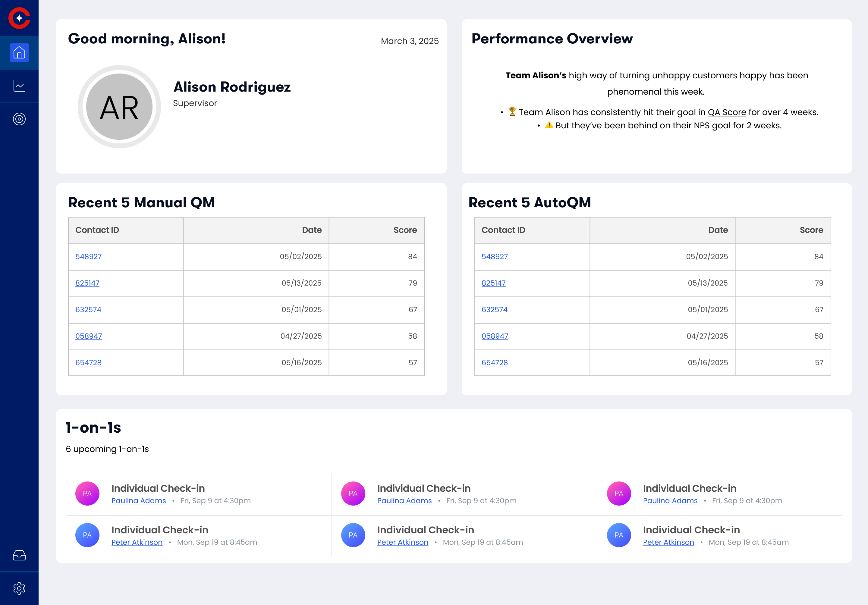Open contact 654728 in Manual QM table

(89, 362)
